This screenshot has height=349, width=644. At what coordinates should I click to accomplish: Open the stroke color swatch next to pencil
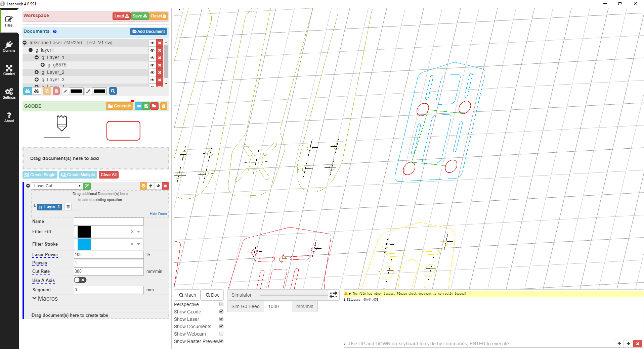[76, 91]
